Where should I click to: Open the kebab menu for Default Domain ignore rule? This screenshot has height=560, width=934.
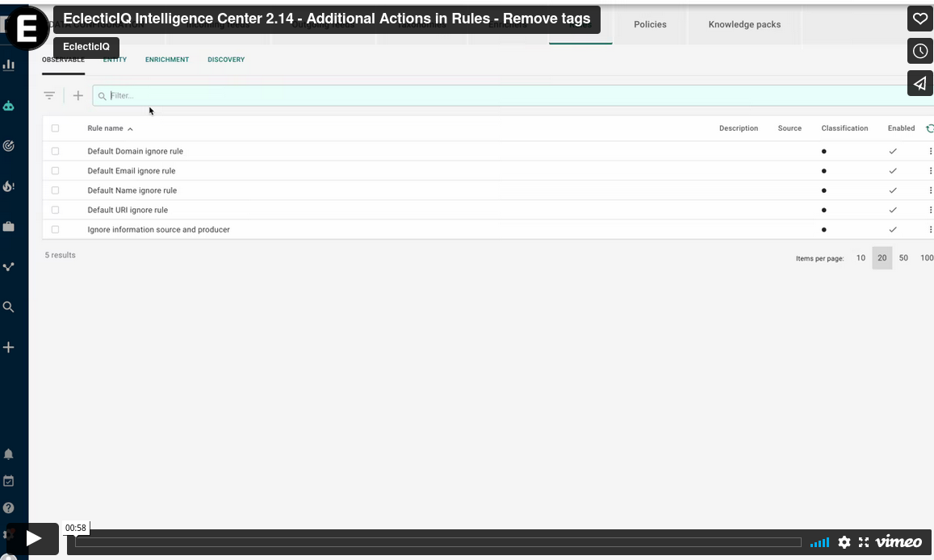931,151
